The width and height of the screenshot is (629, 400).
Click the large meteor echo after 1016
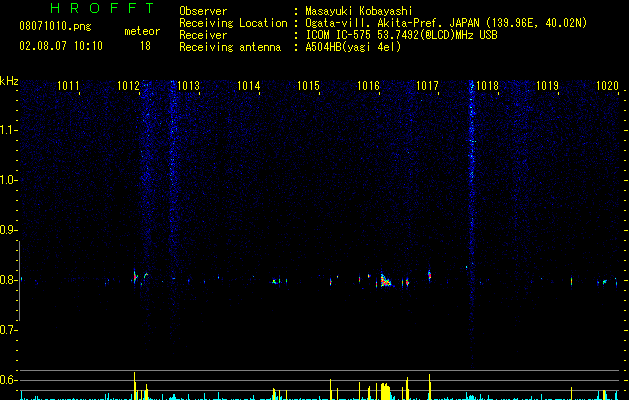coord(386,280)
